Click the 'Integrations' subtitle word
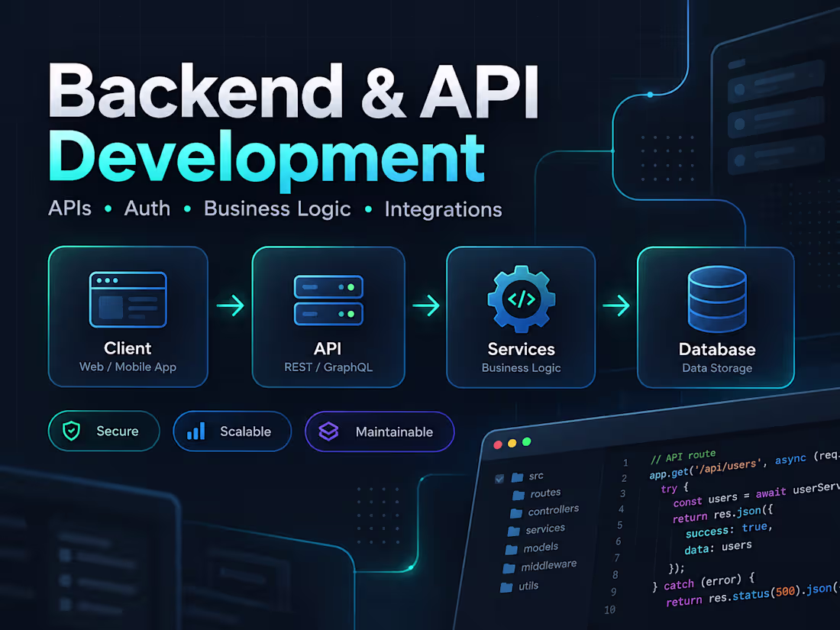Image resolution: width=840 pixels, height=630 pixels. point(444,209)
